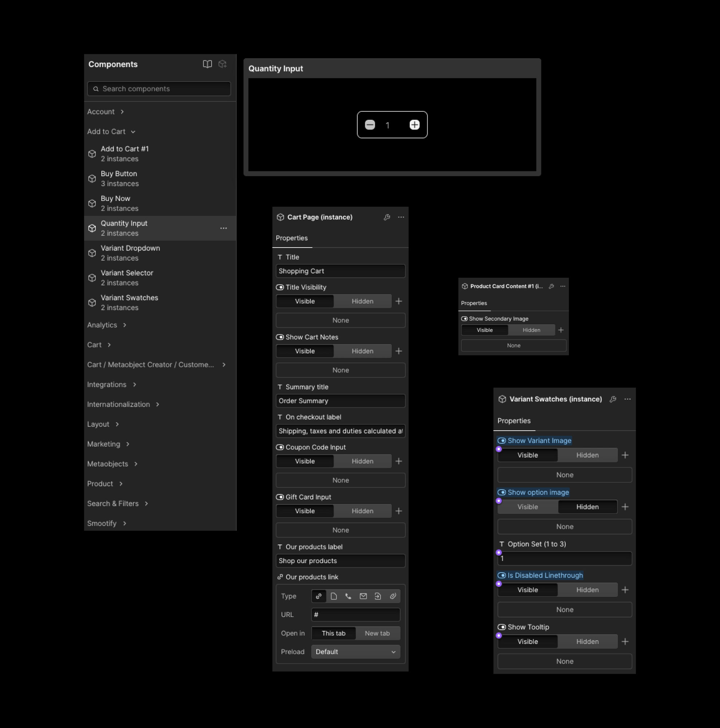Click the plus icon in Quantity Input

(x=414, y=125)
